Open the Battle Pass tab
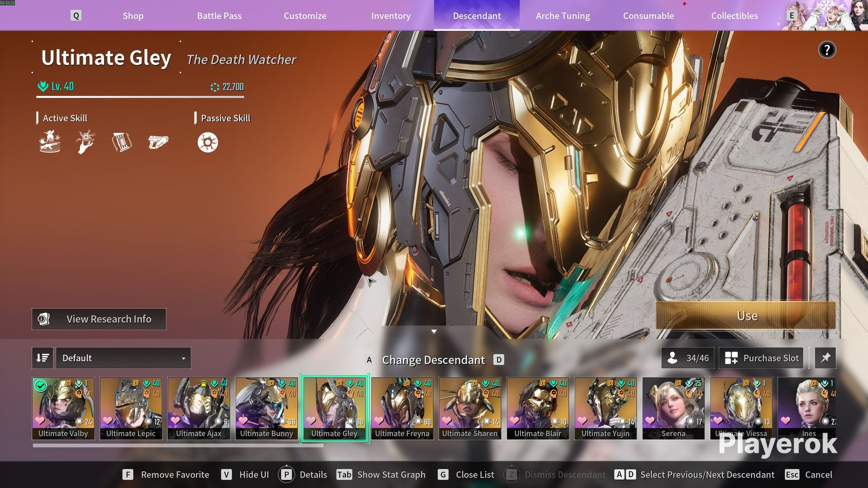This screenshot has width=868, height=488. (219, 16)
